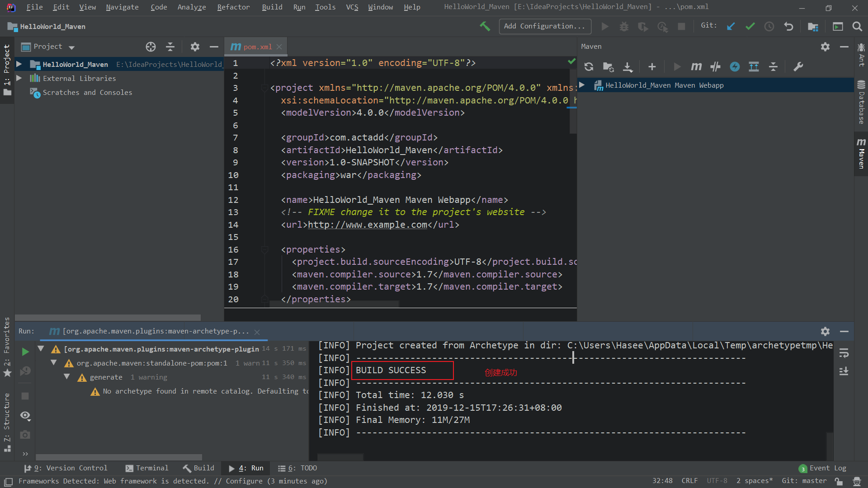Open the www.example.com URL link
Viewport: 868px width, 488px height.
(x=367, y=225)
